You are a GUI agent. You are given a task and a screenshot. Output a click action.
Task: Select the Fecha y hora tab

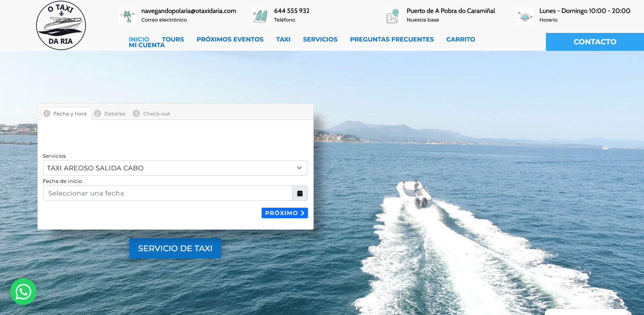point(66,114)
